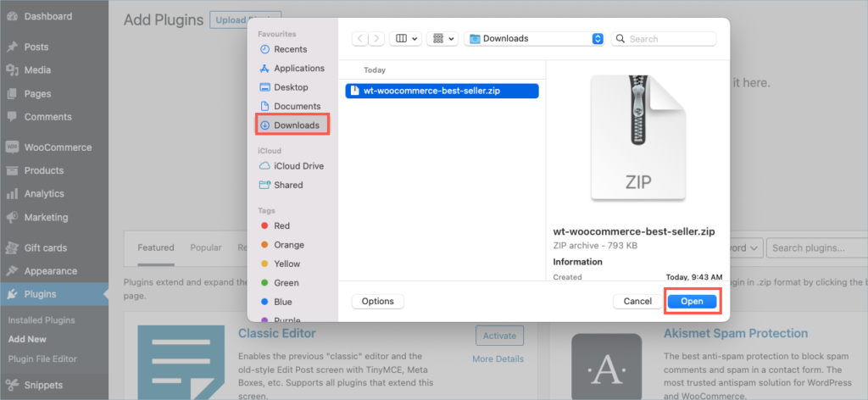The width and height of the screenshot is (868, 400).
Task: Click Options button in file dialog
Action: point(377,302)
